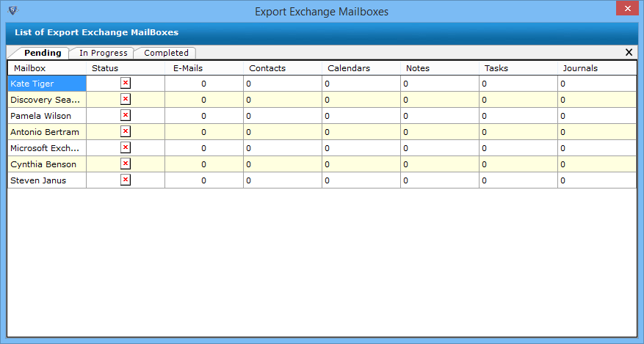644x344 pixels.
Task: Click the app logo icon in title bar
Action: [x=13, y=10]
